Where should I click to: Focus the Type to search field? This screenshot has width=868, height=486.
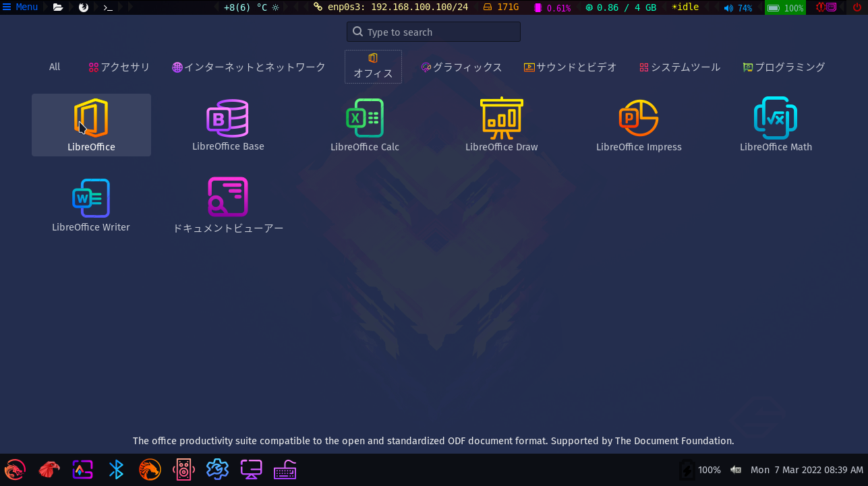[x=434, y=32]
